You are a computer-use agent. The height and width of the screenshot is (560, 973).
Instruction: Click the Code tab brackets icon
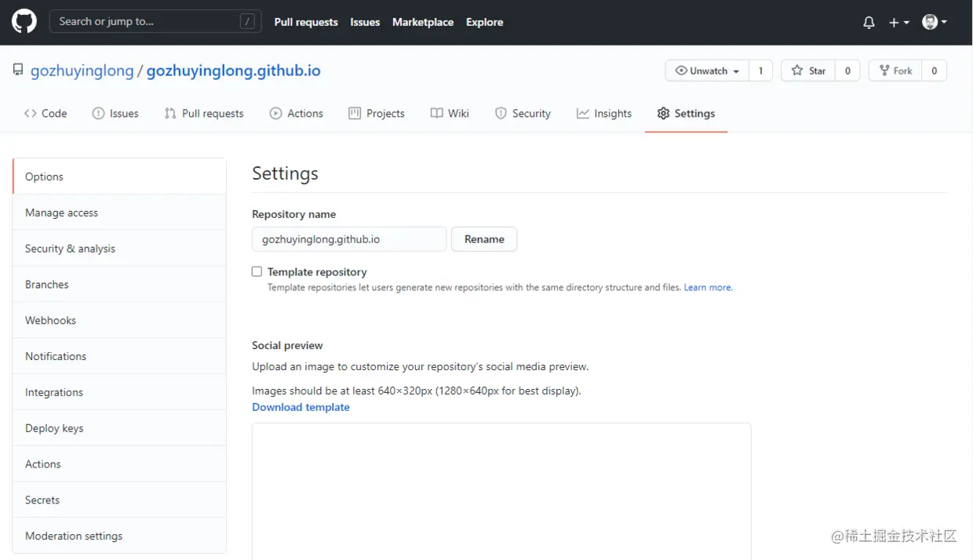coord(31,113)
